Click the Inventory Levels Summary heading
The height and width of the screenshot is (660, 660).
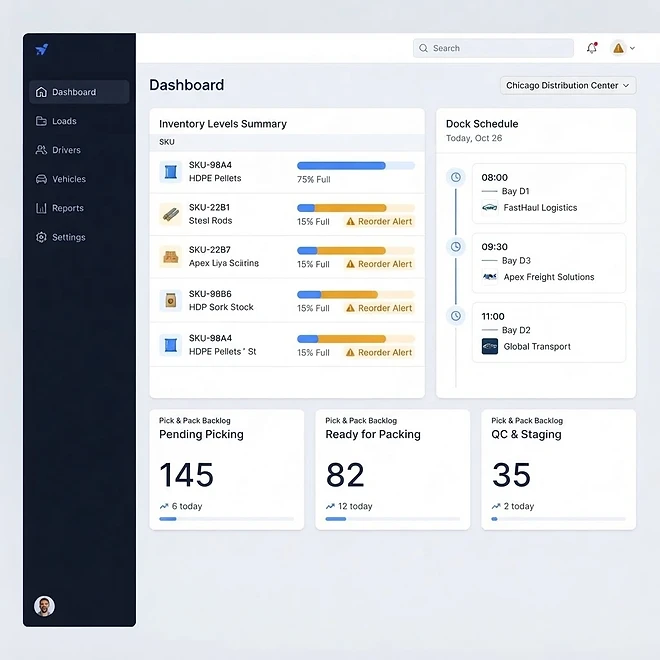(223, 124)
